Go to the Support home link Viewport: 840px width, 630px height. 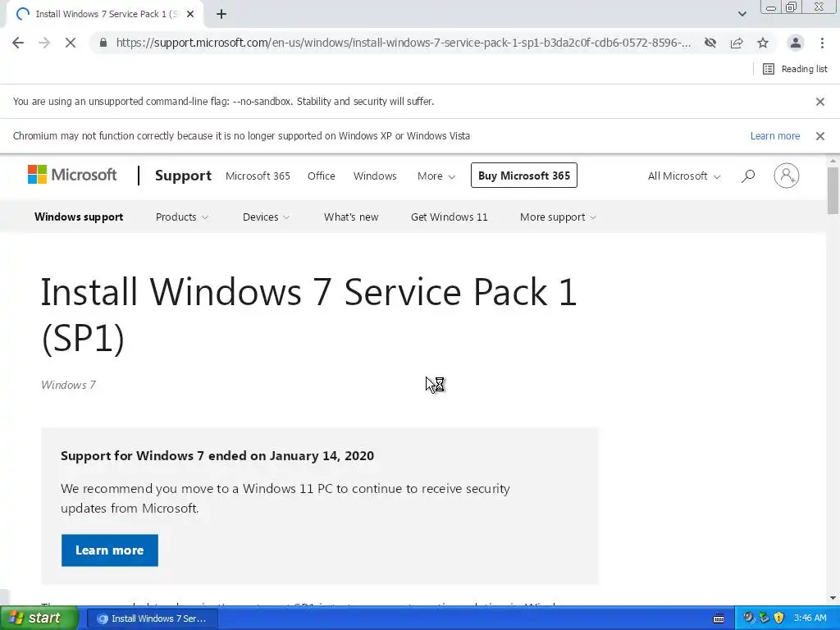click(x=183, y=176)
